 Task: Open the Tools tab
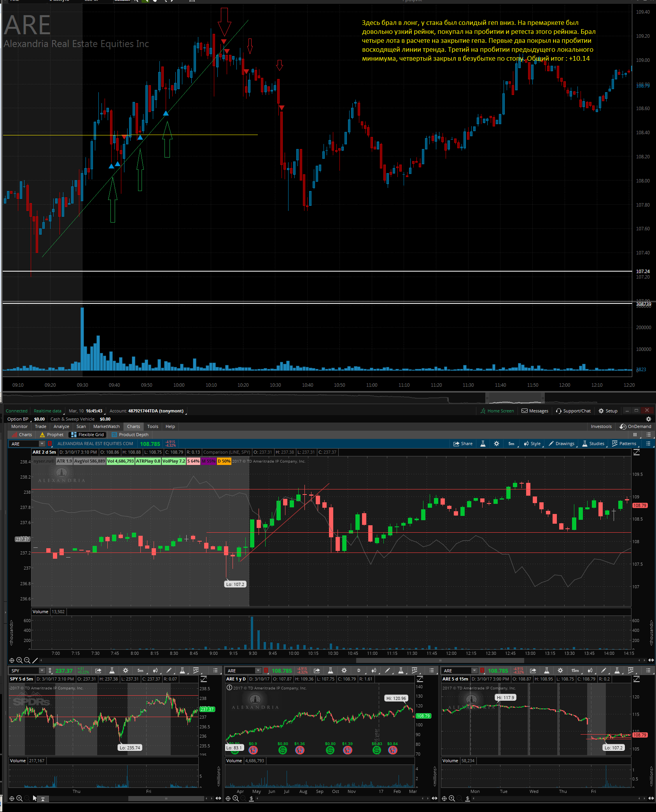tap(153, 426)
